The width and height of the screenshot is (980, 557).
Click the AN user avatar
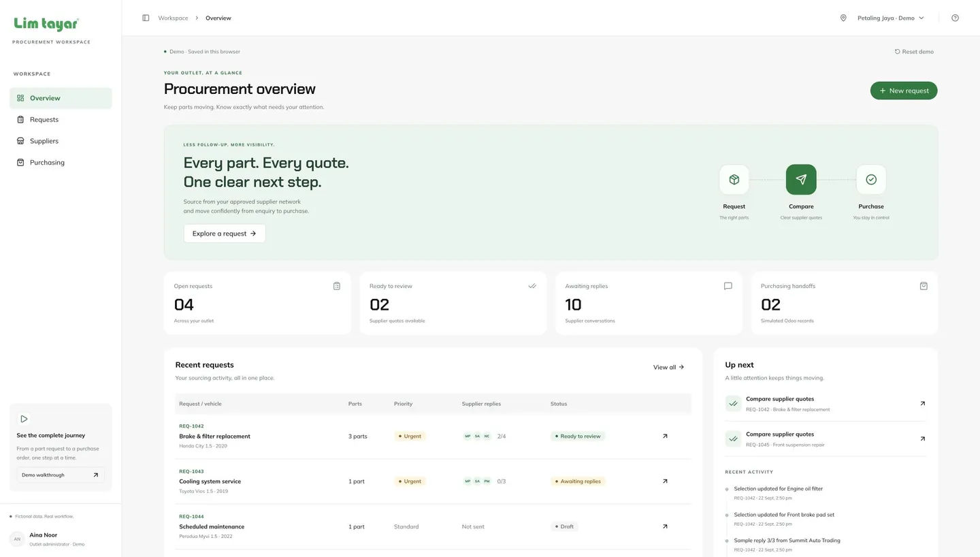click(17, 539)
